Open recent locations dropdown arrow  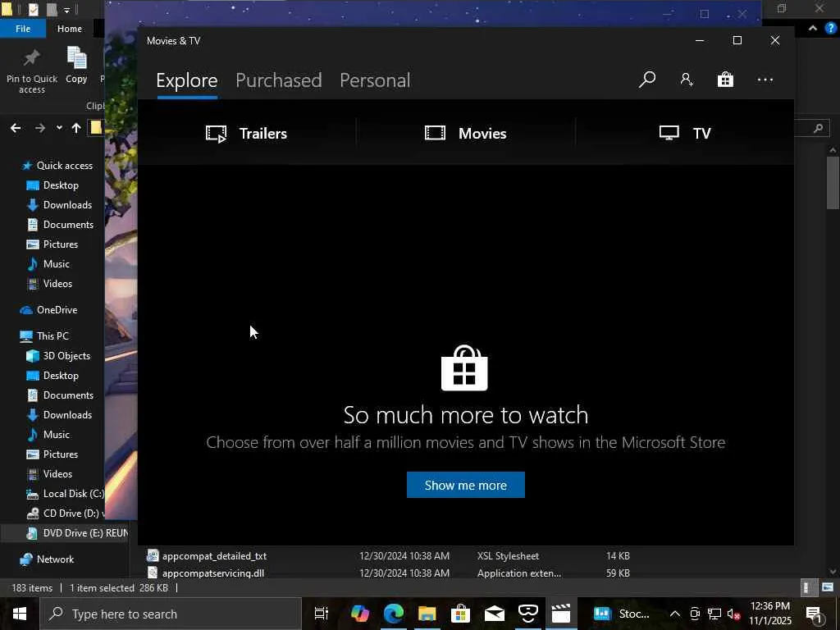click(x=59, y=128)
